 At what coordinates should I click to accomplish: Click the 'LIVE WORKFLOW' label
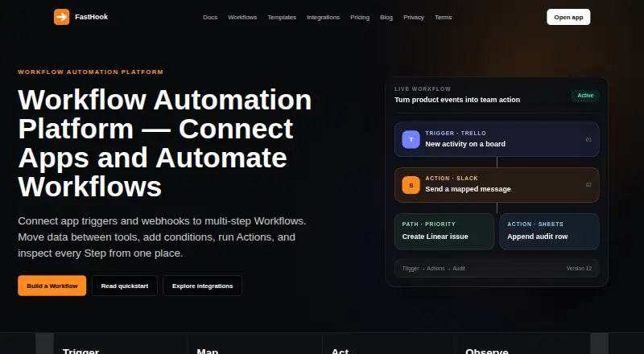click(423, 88)
